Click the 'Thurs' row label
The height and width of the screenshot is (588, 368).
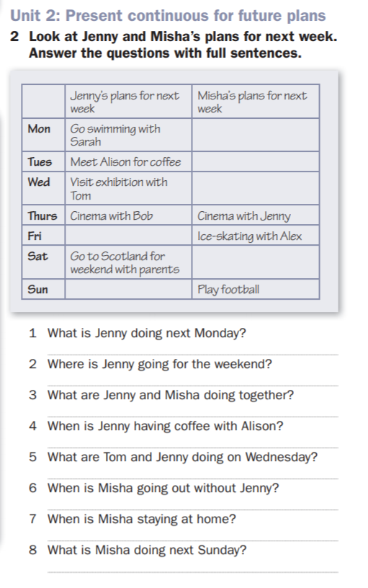[43, 215]
